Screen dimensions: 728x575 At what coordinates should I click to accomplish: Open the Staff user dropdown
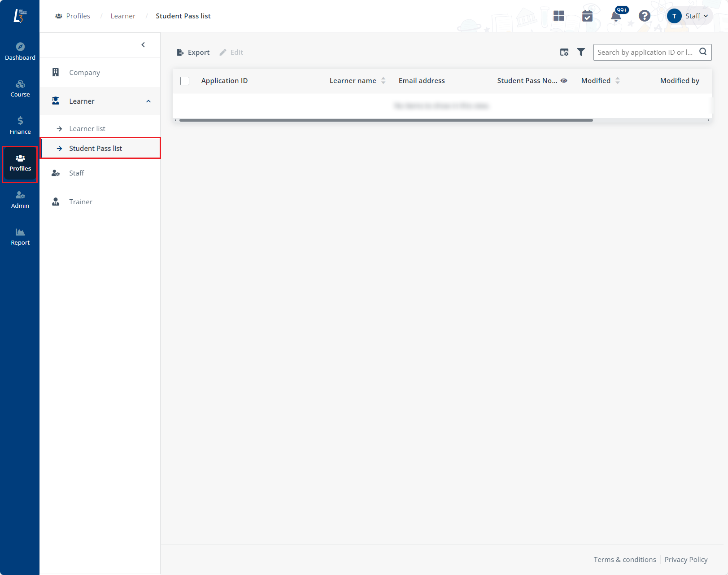[689, 16]
